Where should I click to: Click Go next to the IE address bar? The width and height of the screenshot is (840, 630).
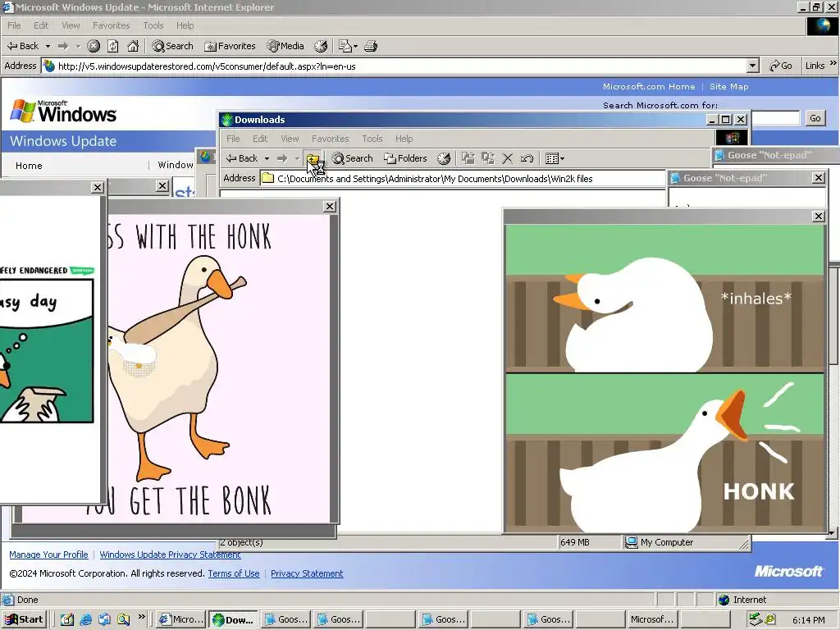tap(781, 66)
